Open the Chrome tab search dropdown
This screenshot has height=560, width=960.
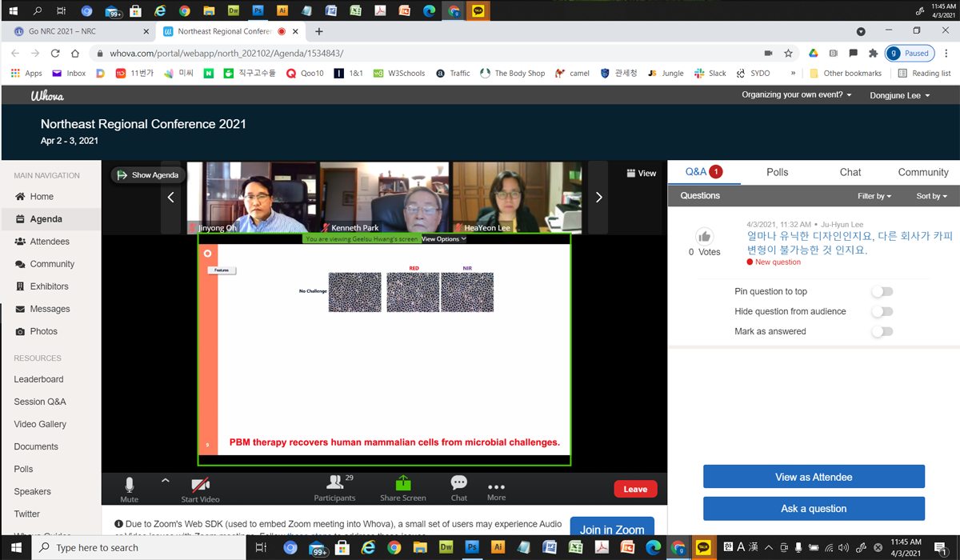(x=861, y=31)
